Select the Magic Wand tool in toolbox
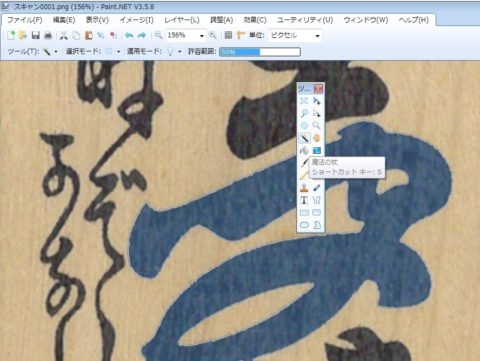 (304, 138)
